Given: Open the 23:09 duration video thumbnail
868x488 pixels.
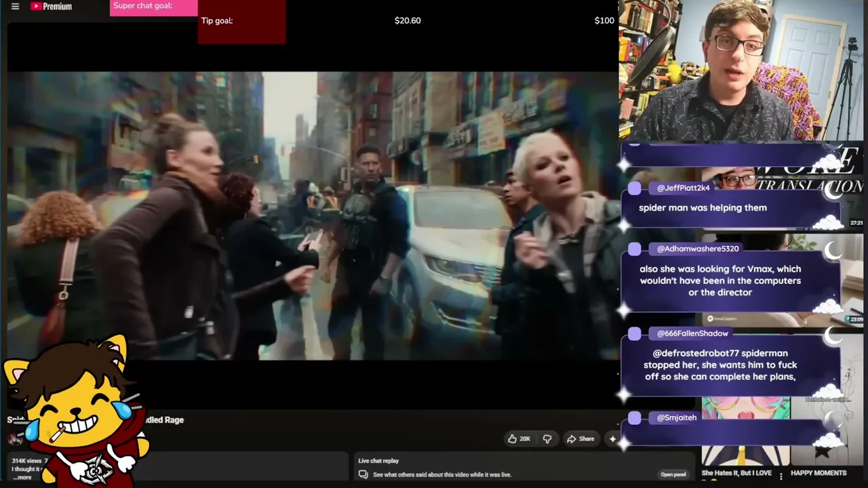Looking at the screenshot, I should 783,281.
